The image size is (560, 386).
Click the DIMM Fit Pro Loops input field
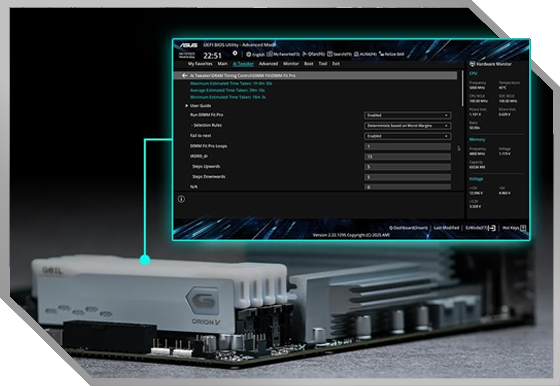(x=408, y=146)
